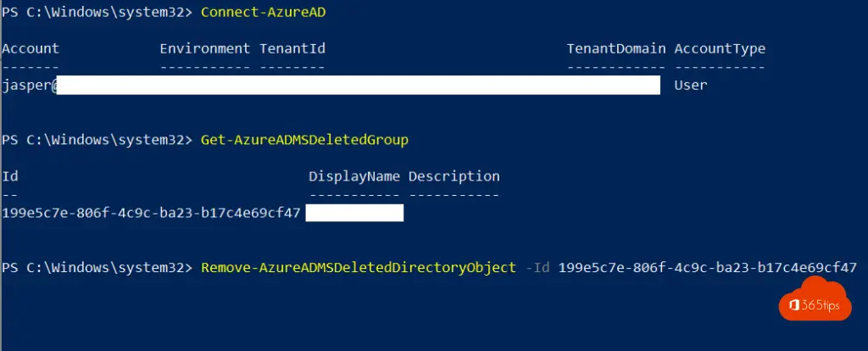This screenshot has height=351, width=868.
Task: Click the Environment column header
Action: point(205,48)
